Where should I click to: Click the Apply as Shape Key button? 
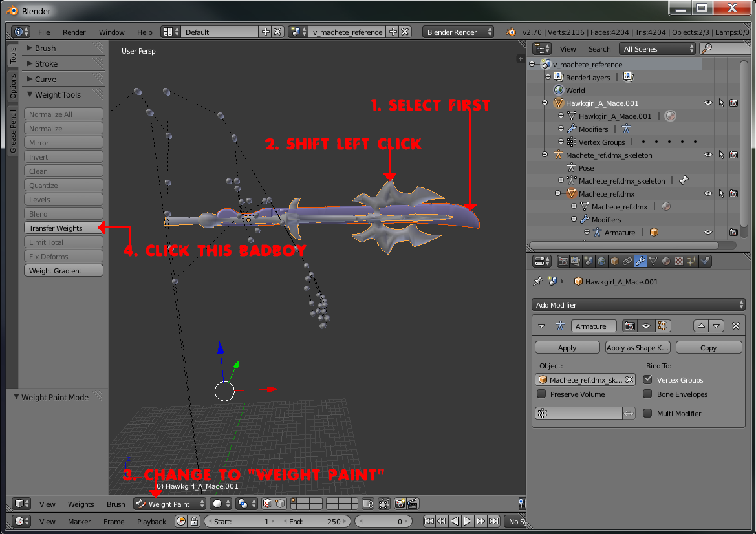(x=638, y=347)
